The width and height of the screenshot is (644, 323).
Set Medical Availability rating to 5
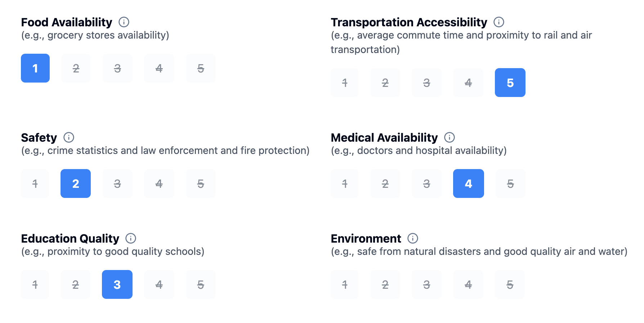[510, 183]
